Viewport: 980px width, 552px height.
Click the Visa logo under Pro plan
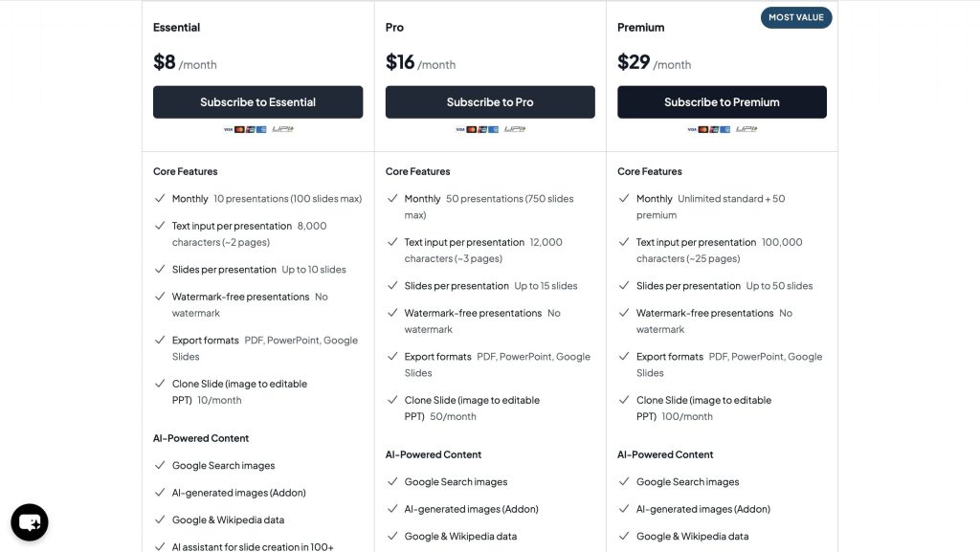pos(460,129)
